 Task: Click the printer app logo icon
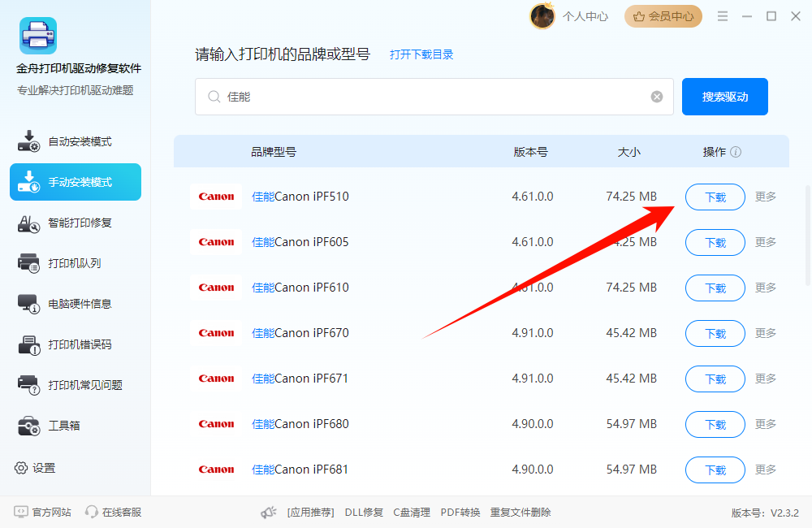click(x=38, y=36)
